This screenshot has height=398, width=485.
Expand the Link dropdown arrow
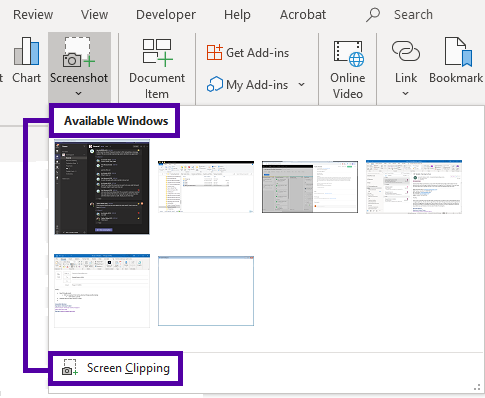405,94
